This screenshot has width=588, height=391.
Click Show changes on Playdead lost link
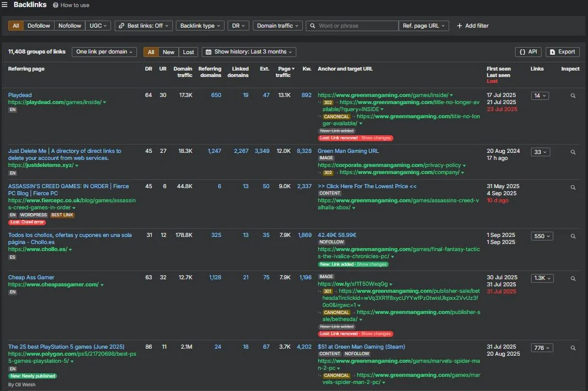[376, 138]
